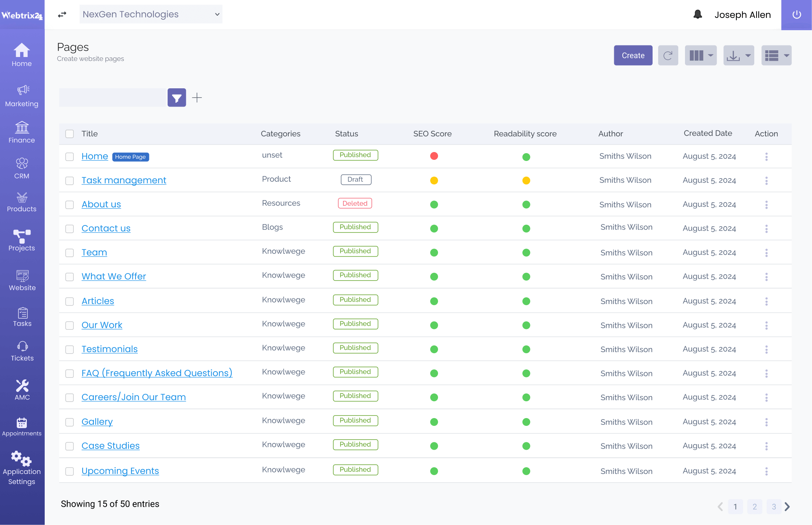Tick the Contact us row checkbox
Screen dimensions: 812x525
click(x=70, y=229)
